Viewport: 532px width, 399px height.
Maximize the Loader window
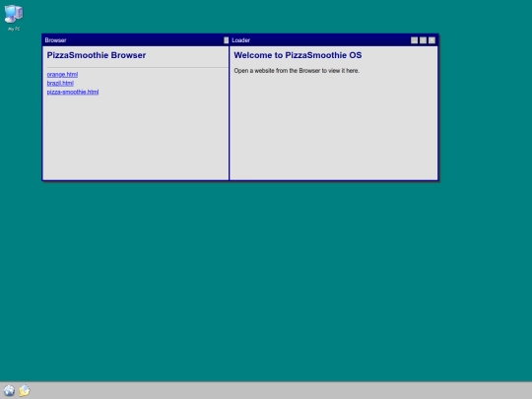[x=423, y=40]
